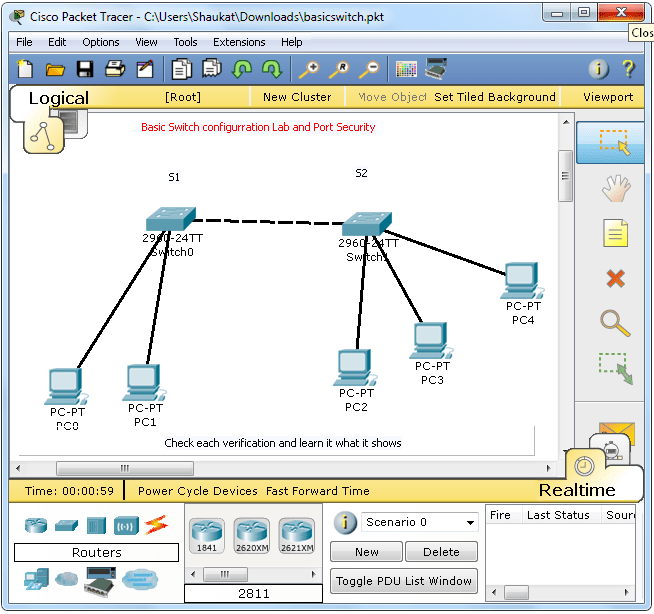Choose the Resize Shape tool

[616, 369]
